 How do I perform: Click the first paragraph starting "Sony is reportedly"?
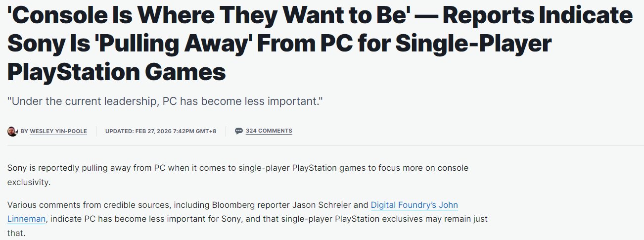(x=237, y=168)
